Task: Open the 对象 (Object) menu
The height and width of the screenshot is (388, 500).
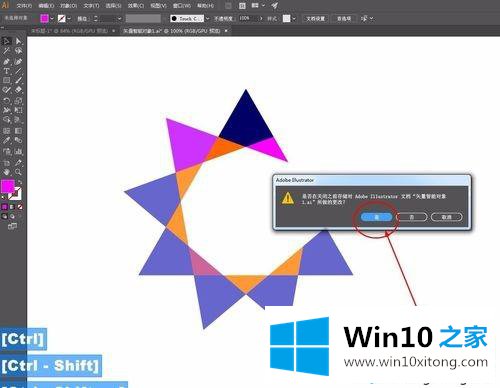Action: (x=69, y=6)
